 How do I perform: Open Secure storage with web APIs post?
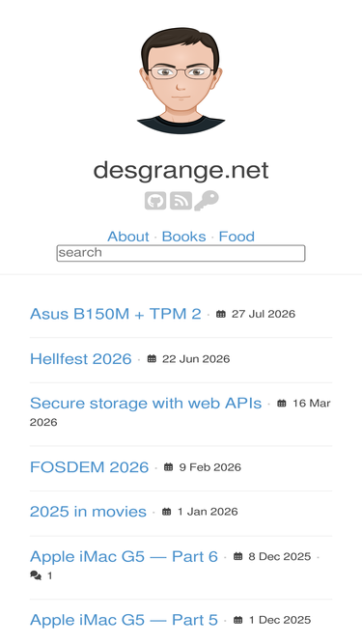click(x=146, y=404)
